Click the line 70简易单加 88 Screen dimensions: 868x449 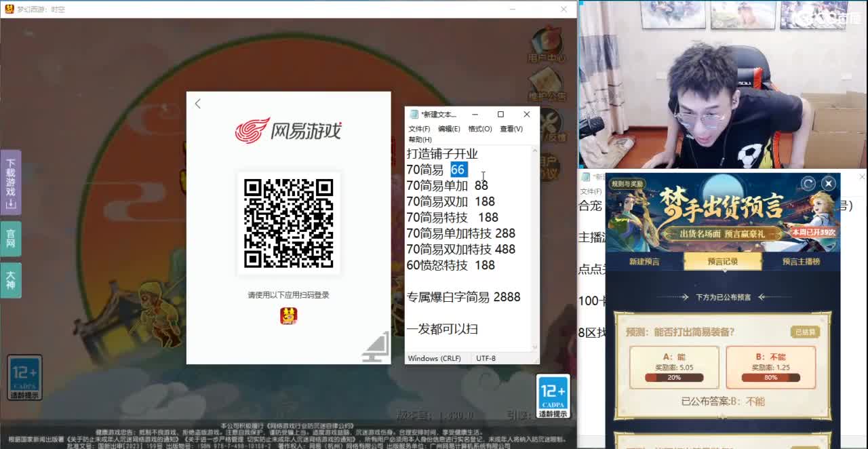click(448, 185)
